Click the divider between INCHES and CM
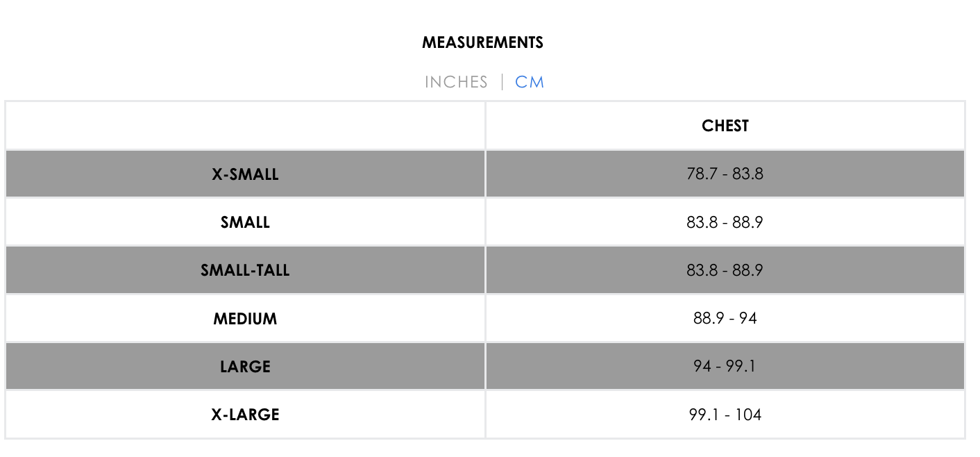This screenshot has width=980, height=457. [502, 82]
